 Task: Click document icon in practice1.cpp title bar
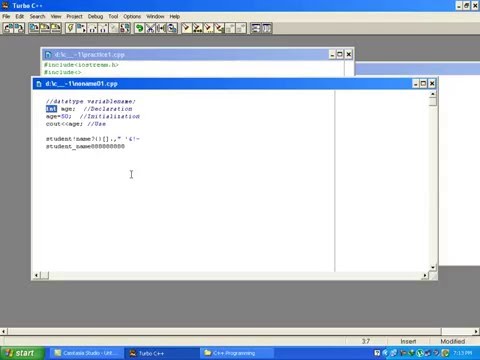coord(48,54)
